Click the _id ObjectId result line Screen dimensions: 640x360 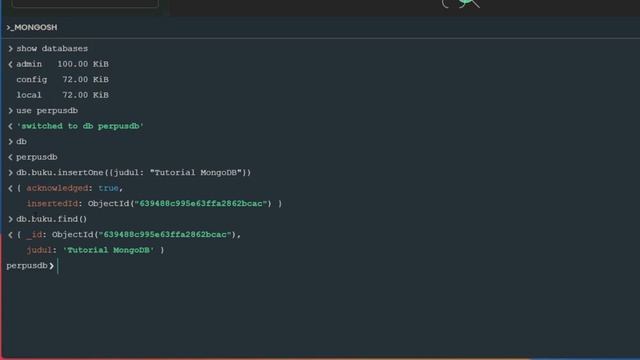[129, 235]
